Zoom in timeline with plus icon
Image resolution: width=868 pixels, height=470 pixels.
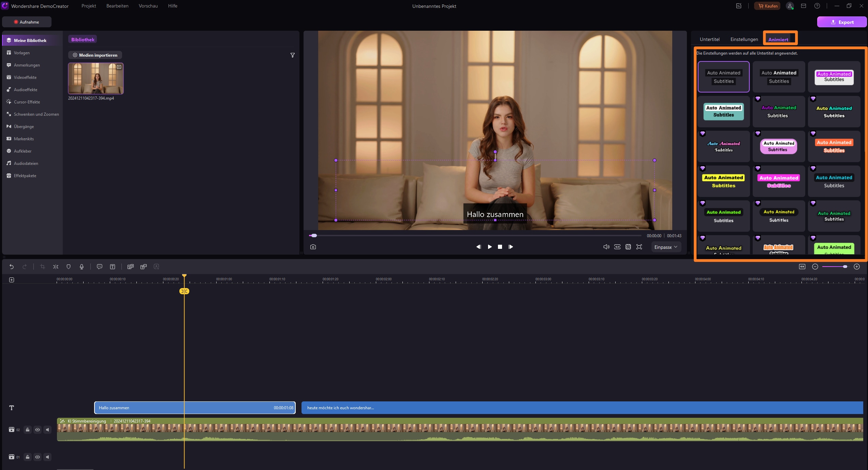[x=857, y=267]
